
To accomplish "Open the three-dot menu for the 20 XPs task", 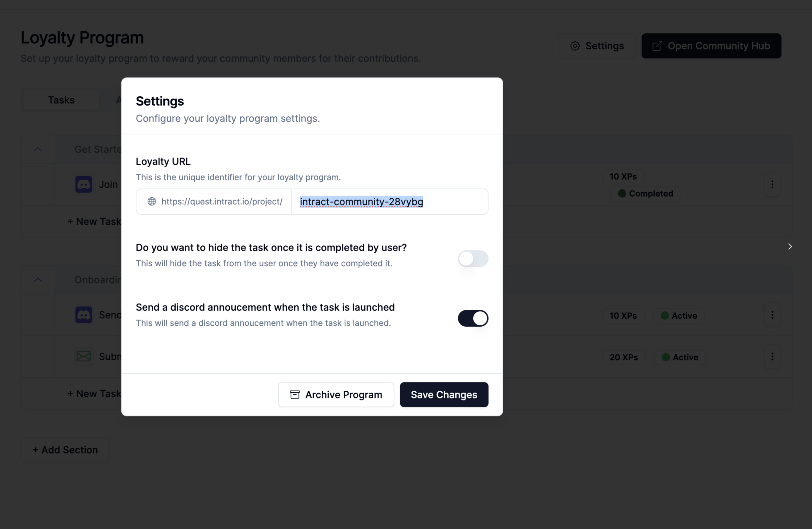I will click(x=772, y=357).
